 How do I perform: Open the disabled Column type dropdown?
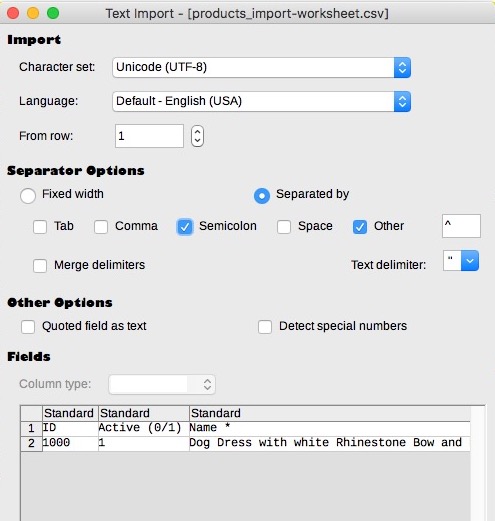tap(162, 385)
